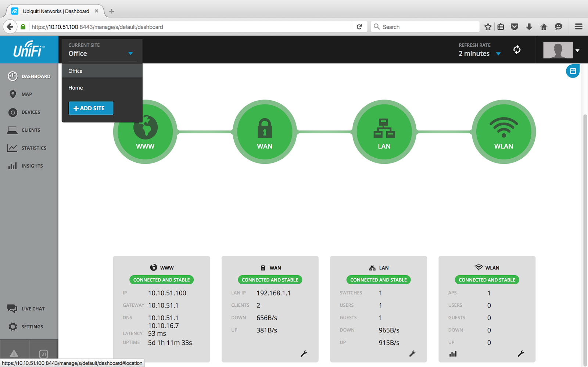Open the browser hamburger menu
The image size is (588, 367).
579,26
